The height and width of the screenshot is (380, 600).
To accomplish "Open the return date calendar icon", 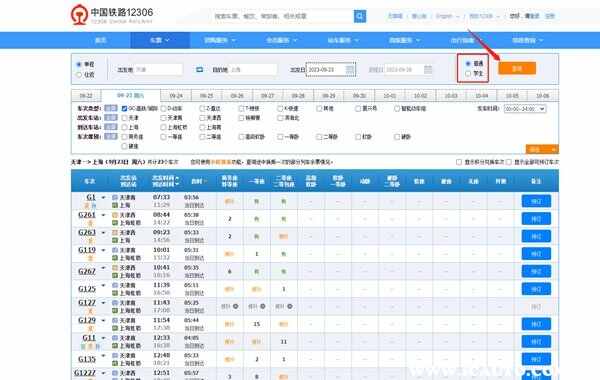I will click(x=428, y=70).
